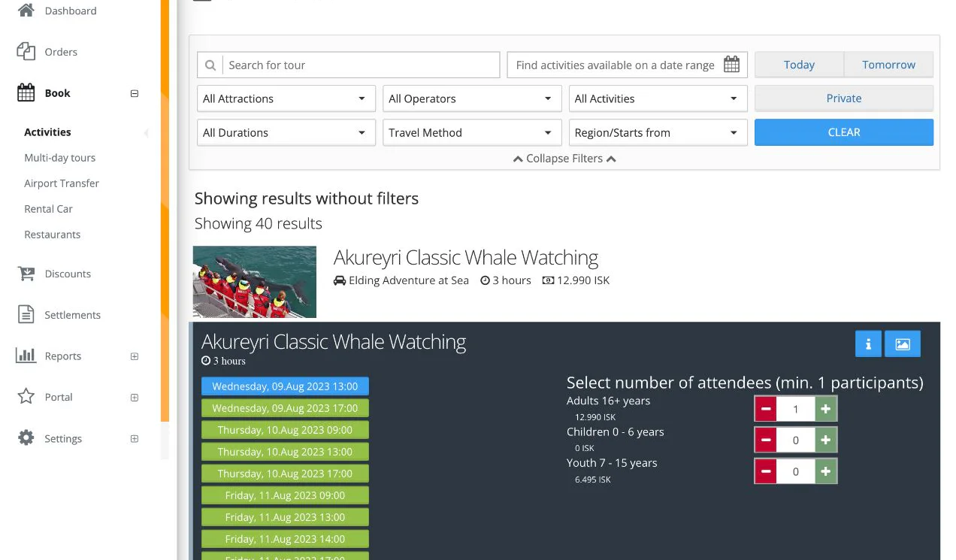Open the Region/Starts from dropdown
The image size is (956, 560).
[x=658, y=132]
